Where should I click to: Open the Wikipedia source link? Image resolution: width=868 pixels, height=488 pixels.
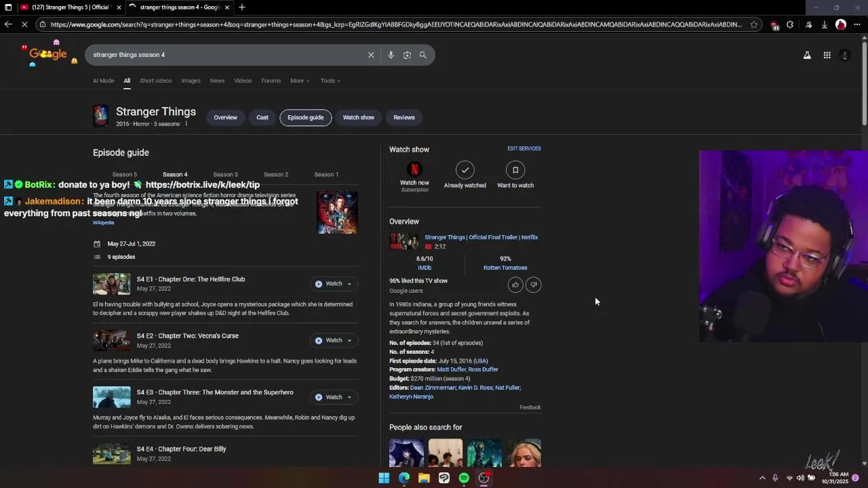tap(104, 223)
